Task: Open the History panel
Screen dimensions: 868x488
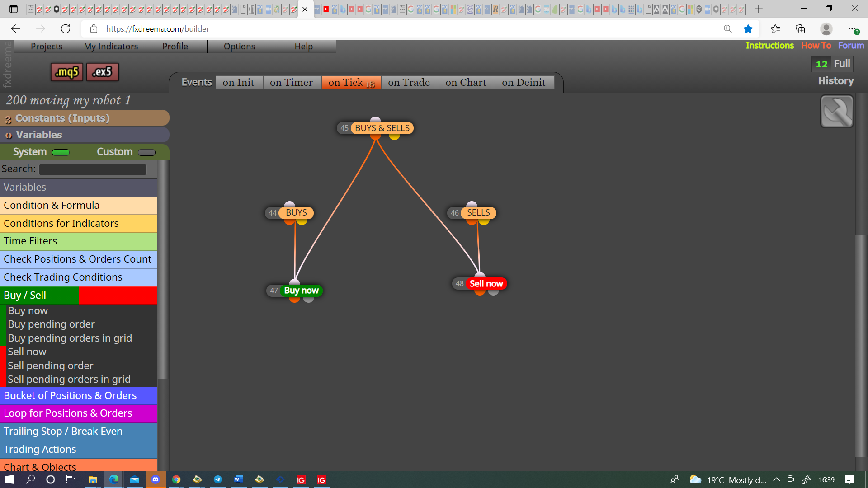Action: click(x=835, y=81)
